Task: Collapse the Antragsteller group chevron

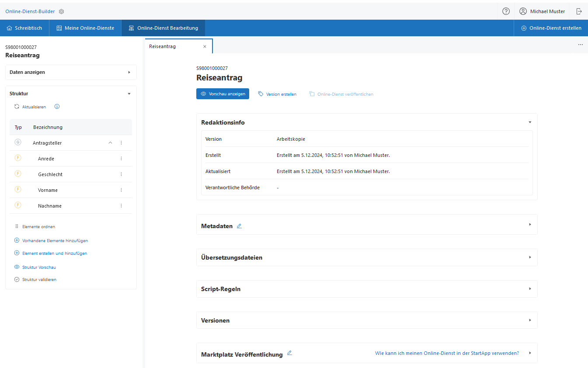Action: [x=110, y=143]
